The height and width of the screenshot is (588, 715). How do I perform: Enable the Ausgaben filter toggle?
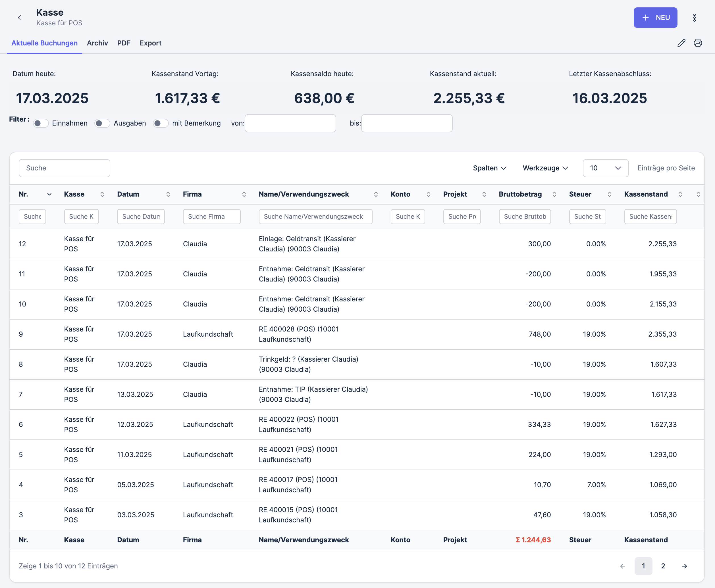click(x=102, y=123)
